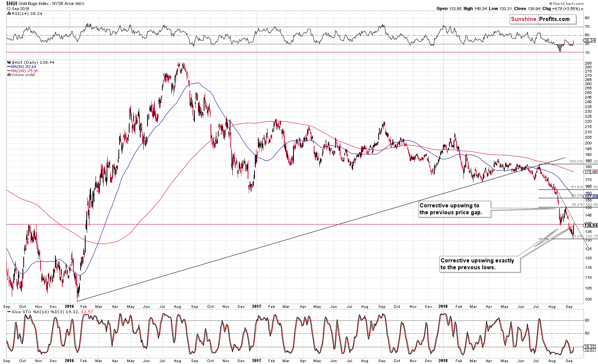The height and width of the screenshot is (364, 598).
Task: Click the 19.32 stochastic %K value flag
Action: pyautogui.click(x=590, y=346)
